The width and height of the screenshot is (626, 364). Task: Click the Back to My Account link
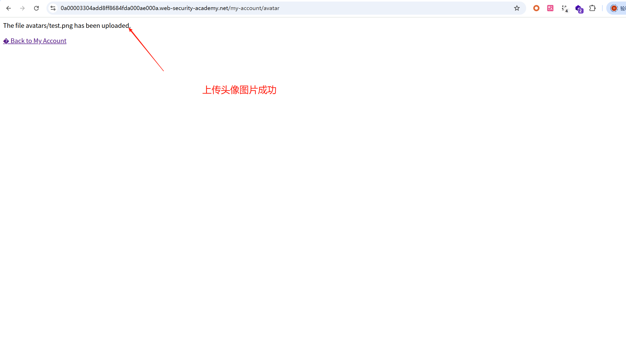[x=38, y=41]
